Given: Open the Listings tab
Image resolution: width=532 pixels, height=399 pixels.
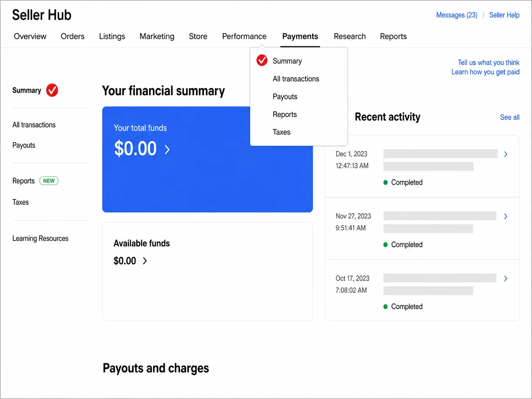Looking at the screenshot, I should pyautogui.click(x=112, y=36).
